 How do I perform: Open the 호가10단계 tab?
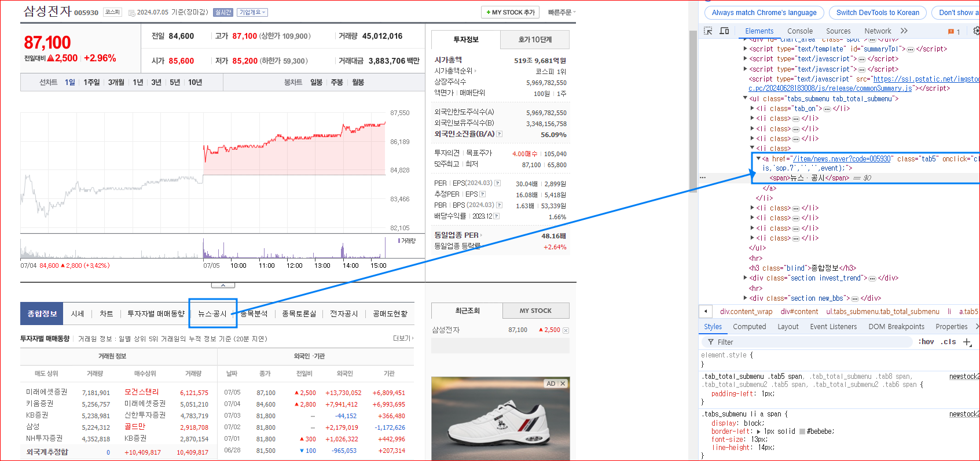(x=535, y=39)
